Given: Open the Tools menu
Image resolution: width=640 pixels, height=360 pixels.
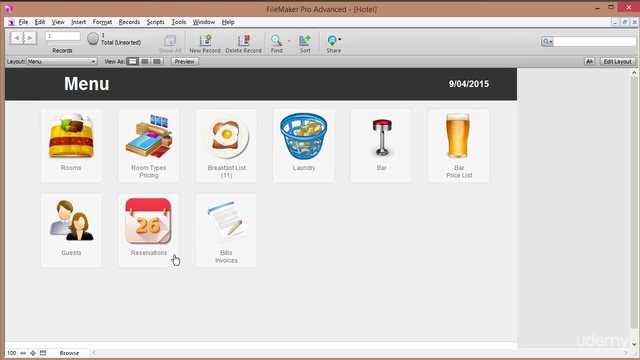Looking at the screenshot, I should click(x=178, y=22).
